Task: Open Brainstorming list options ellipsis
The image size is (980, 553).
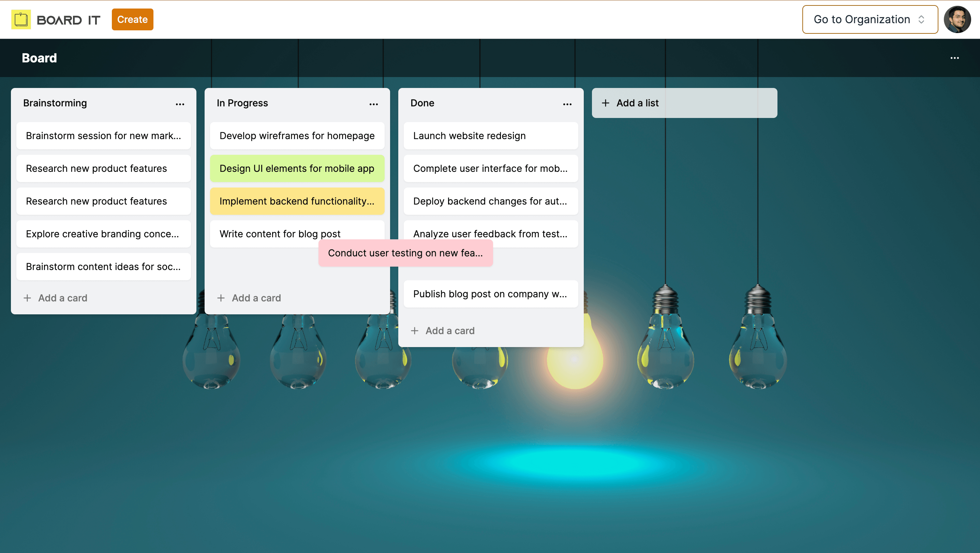Action: (180, 104)
